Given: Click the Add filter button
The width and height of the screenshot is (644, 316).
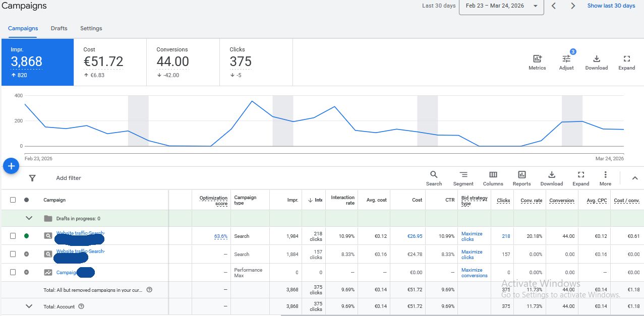Looking at the screenshot, I should [x=69, y=178].
